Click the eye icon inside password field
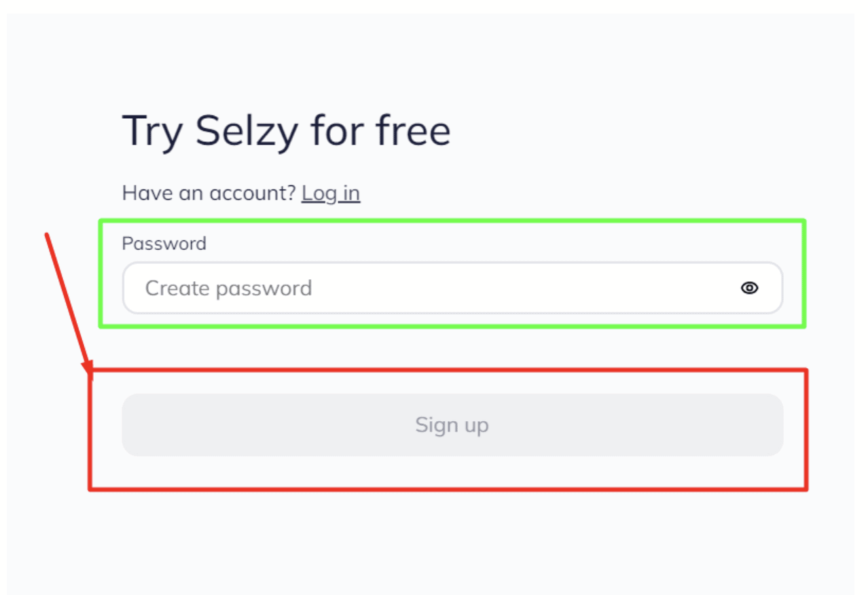Image resolution: width=868 pixels, height=595 pixels. pyautogui.click(x=749, y=288)
